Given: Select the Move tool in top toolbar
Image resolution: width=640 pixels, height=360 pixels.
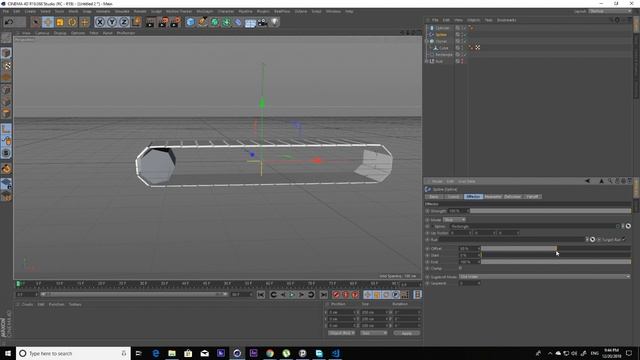Looking at the screenshot, I should pyautogui.click(x=48, y=22).
